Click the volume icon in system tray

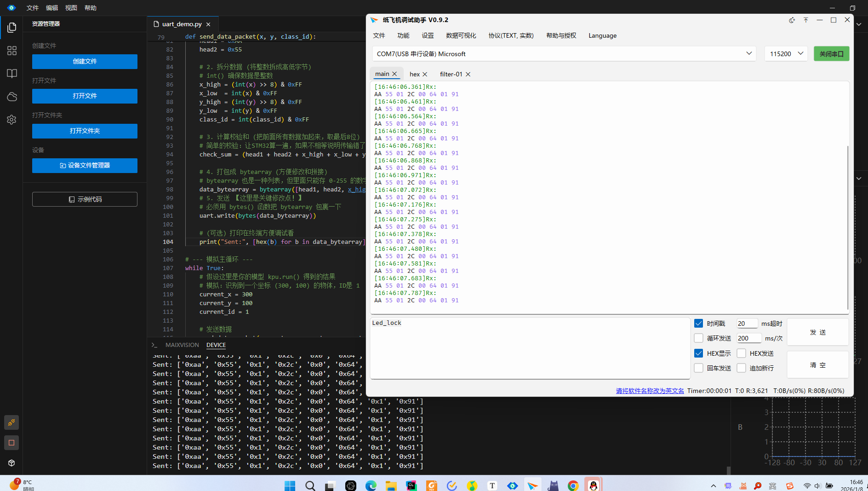pyautogui.click(x=817, y=485)
